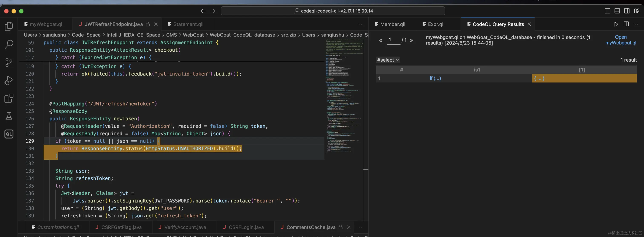Click Users breadcrumb at path start
Image resolution: width=644 pixels, height=237 pixels.
tap(30, 35)
